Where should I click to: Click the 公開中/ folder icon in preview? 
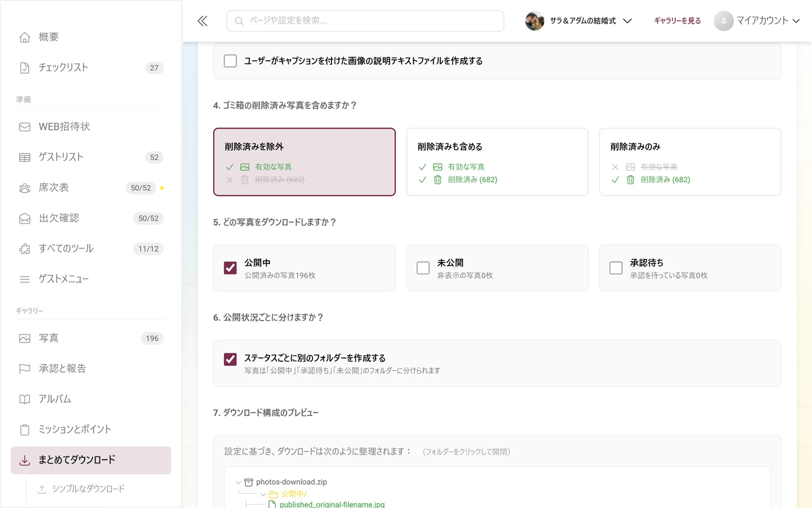click(273, 494)
